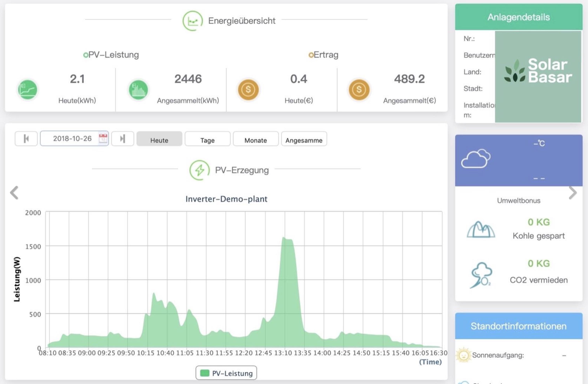Go to next day arrow button
Image resolution: width=588 pixels, height=384 pixels.
click(123, 139)
